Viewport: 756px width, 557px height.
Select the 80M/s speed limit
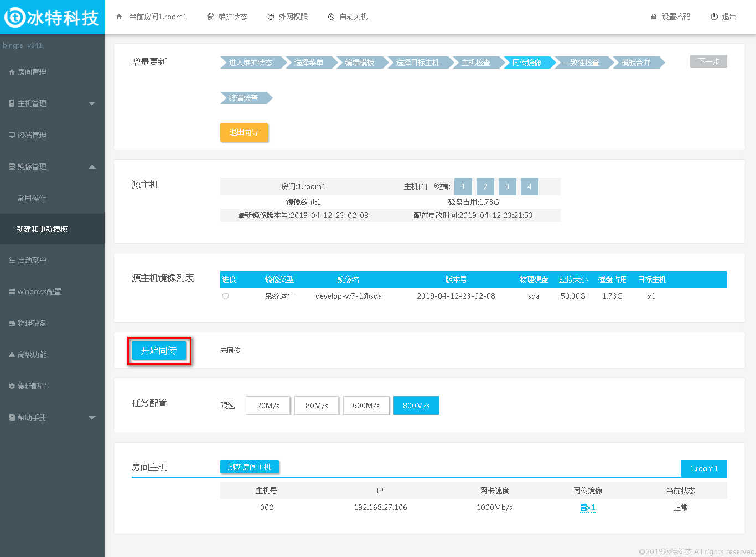coord(317,405)
